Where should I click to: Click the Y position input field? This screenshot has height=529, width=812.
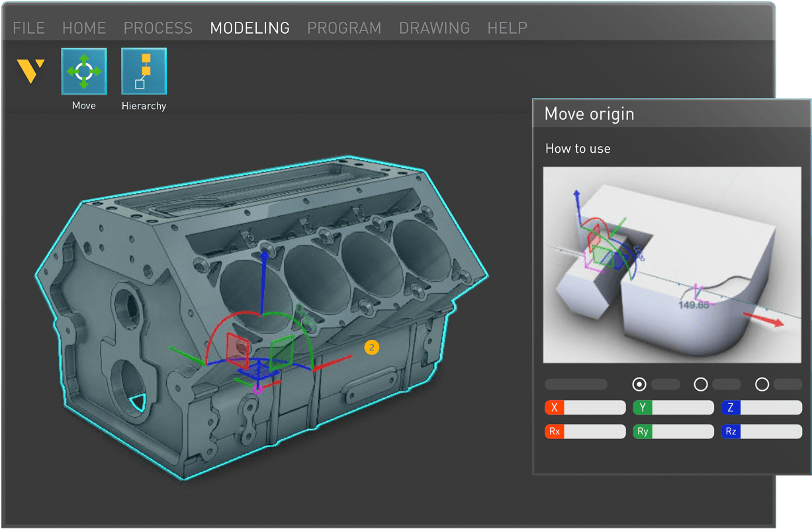[682, 407]
